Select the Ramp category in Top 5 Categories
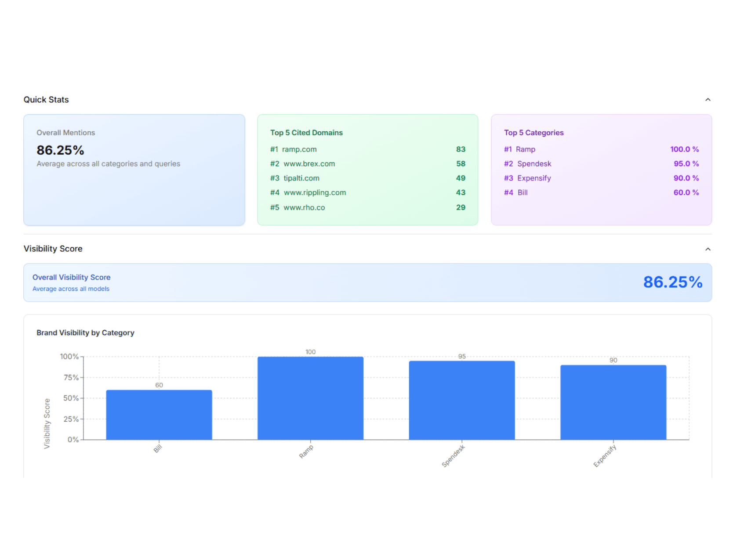737x560 pixels. click(x=526, y=149)
